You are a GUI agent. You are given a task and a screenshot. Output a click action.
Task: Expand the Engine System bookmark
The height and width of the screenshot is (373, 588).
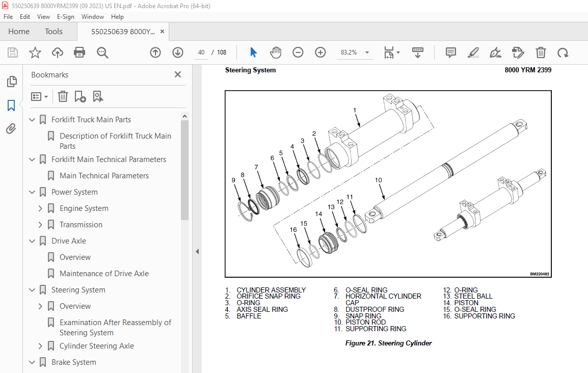tap(40, 208)
